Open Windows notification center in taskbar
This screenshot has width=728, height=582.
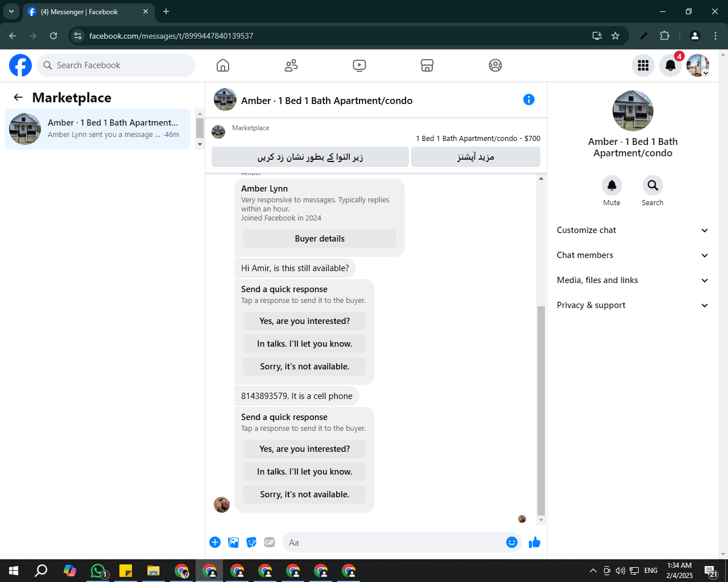pos(711,571)
